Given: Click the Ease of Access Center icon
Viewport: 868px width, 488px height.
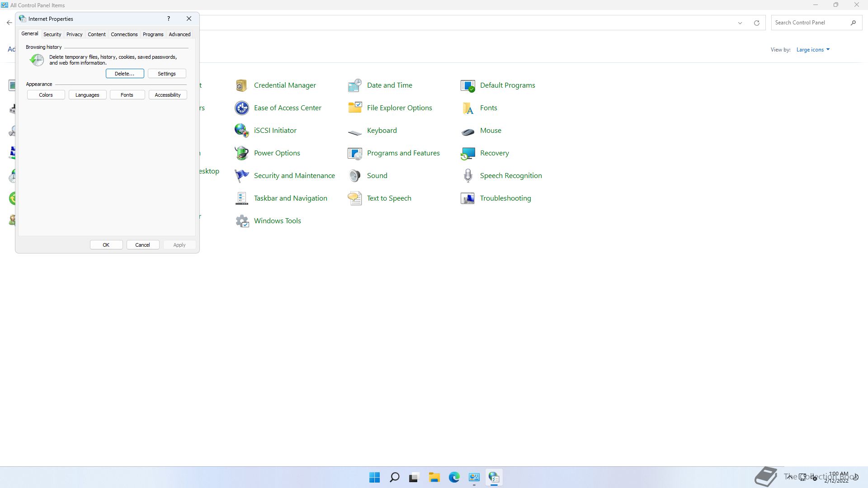Looking at the screenshot, I should click(241, 108).
